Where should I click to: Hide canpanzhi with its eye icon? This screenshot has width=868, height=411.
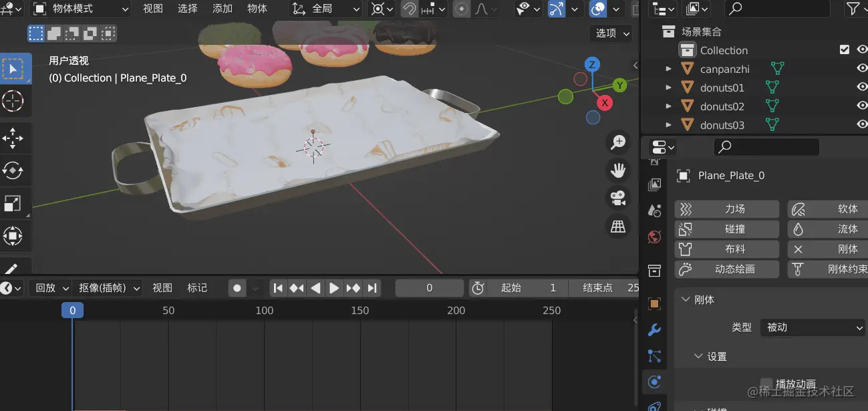coord(862,69)
